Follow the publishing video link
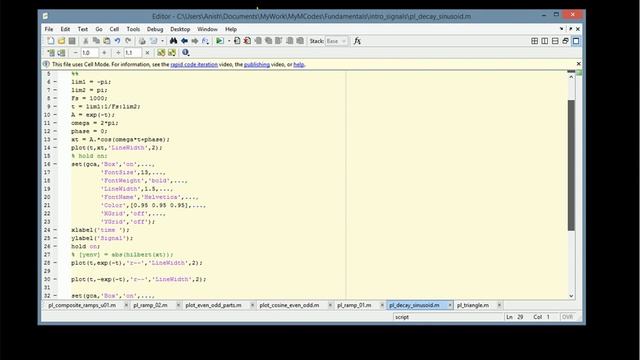This screenshot has height=360, width=640. (x=257, y=64)
